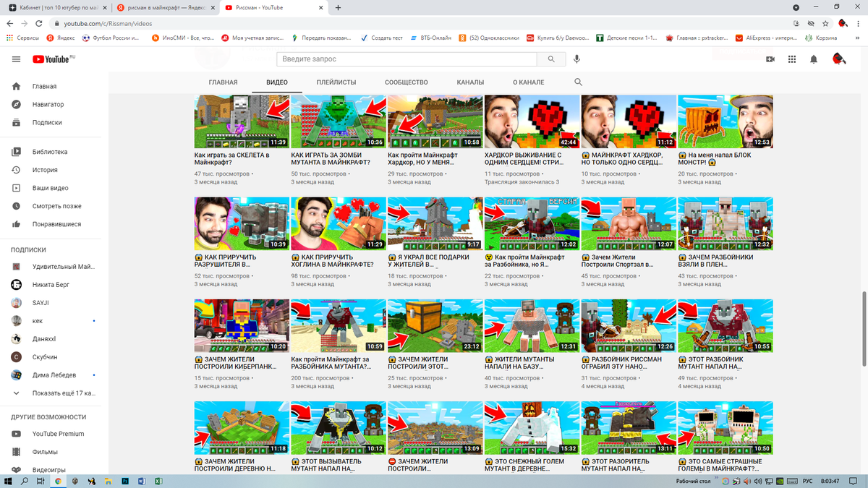868x488 pixels.
Task: Switch to the Яндекс search browser tab
Action: click(164, 8)
